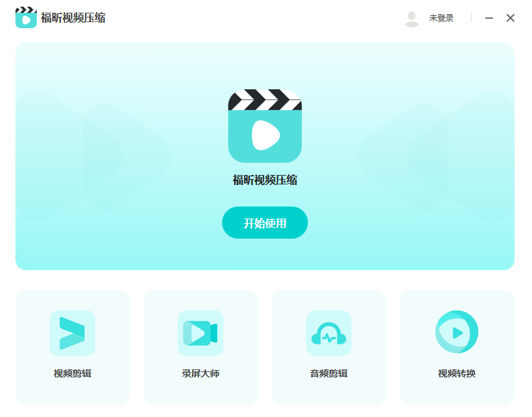Close the application window
The height and width of the screenshot is (417, 532).
(x=511, y=18)
